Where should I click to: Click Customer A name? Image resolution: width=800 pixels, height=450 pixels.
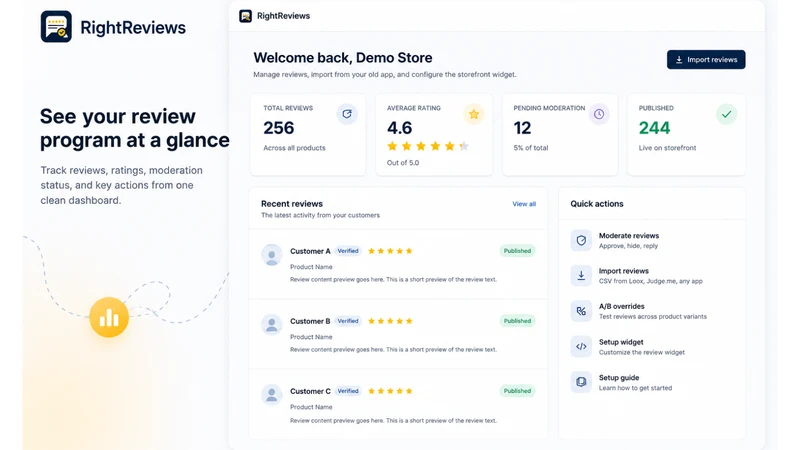[310, 251]
